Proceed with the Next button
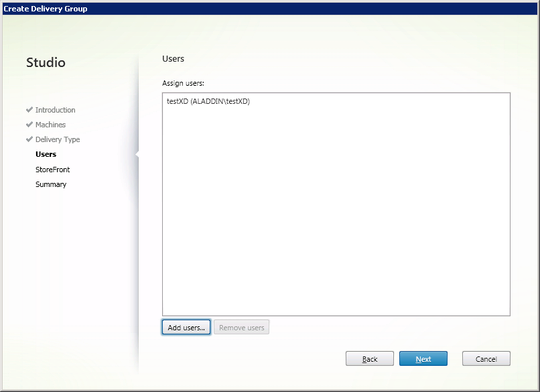The width and height of the screenshot is (540, 392). pyautogui.click(x=423, y=358)
